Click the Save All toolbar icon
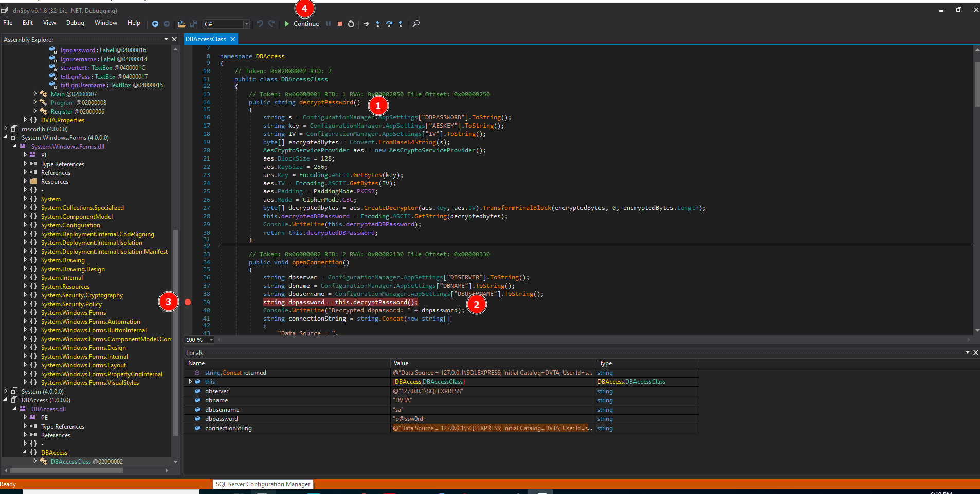The width and height of the screenshot is (980, 494). (x=193, y=24)
